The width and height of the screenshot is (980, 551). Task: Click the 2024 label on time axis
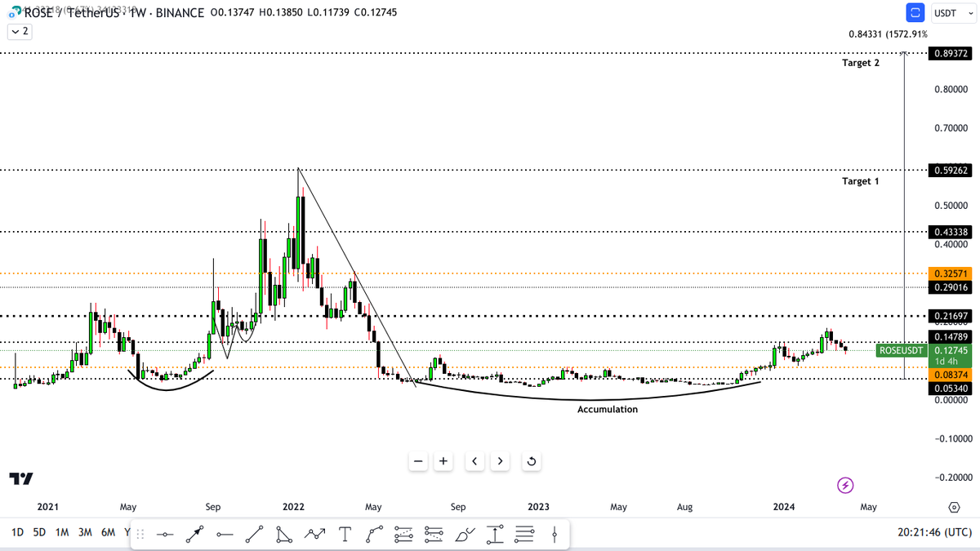click(x=785, y=507)
